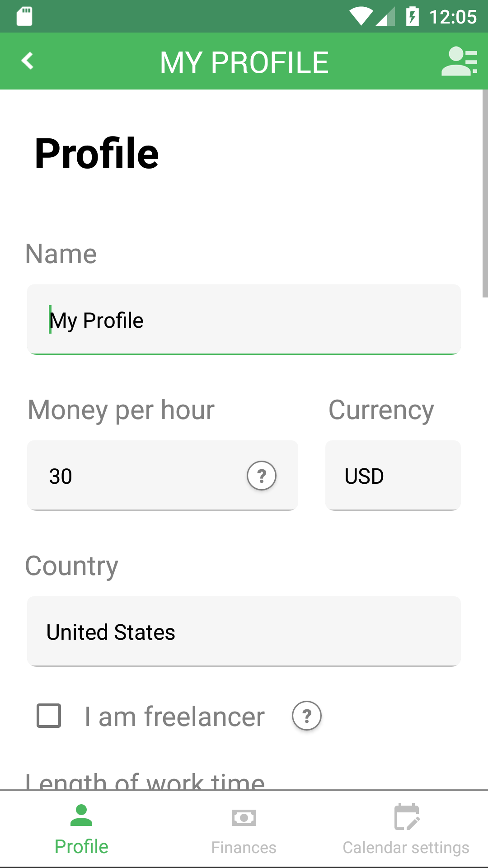
Task: Tap the I am freelancer label
Action: click(174, 717)
